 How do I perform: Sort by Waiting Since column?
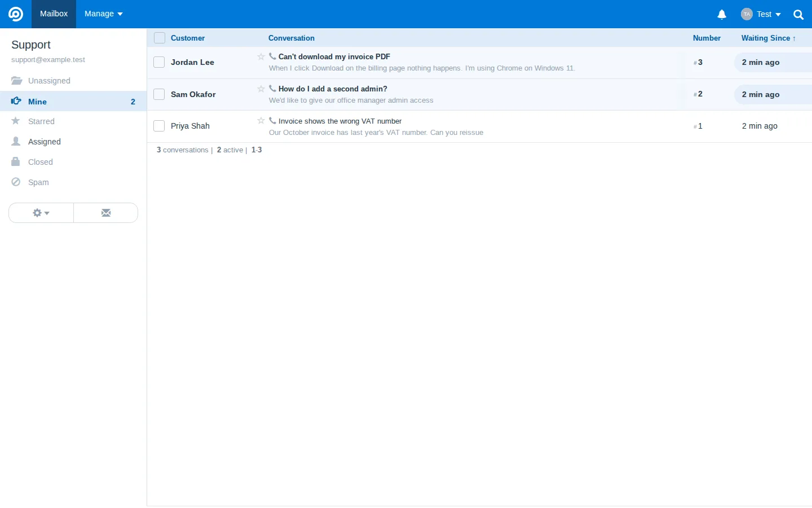click(x=769, y=38)
